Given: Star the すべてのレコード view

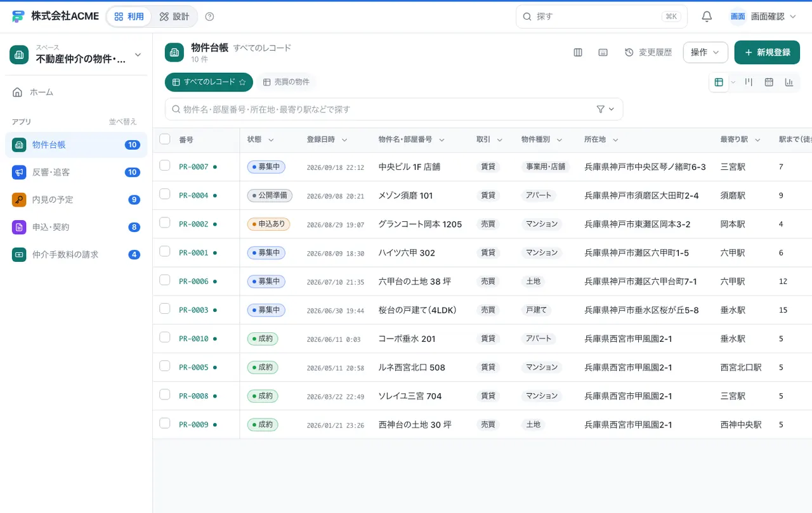Looking at the screenshot, I should [x=242, y=82].
